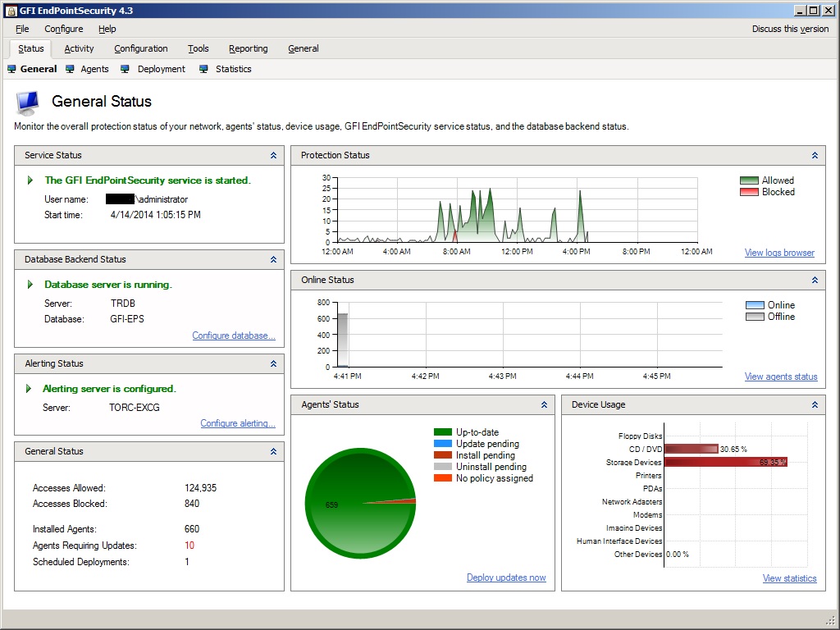This screenshot has width=840, height=630.
Task: Click the General sub-tab monitor icon
Action: [11, 69]
